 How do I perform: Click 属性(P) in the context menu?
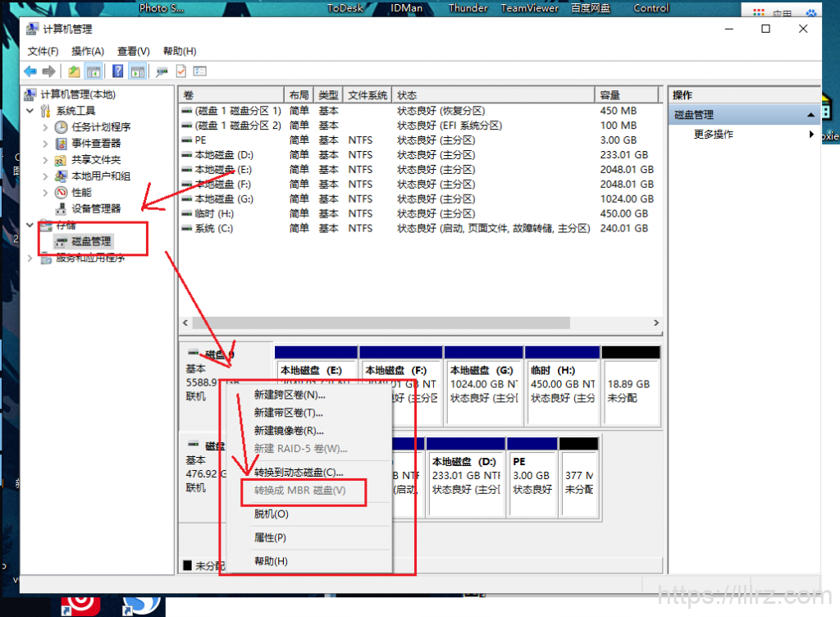(270, 537)
